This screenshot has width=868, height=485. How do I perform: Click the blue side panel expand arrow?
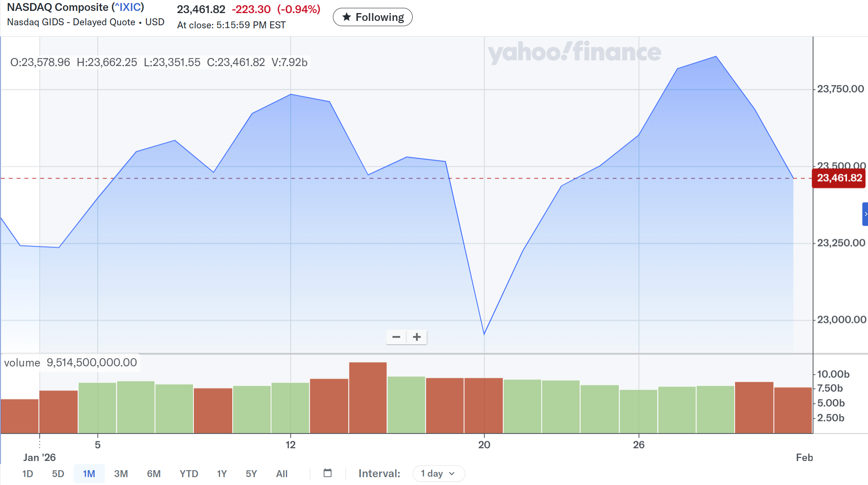click(865, 214)
